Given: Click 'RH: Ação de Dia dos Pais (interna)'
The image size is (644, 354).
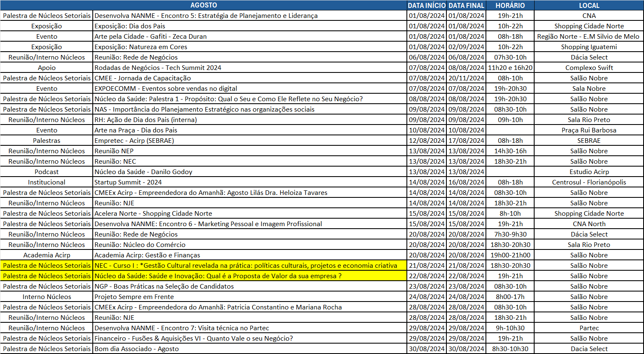Looking at the screenshot, I should coord(250,120).
